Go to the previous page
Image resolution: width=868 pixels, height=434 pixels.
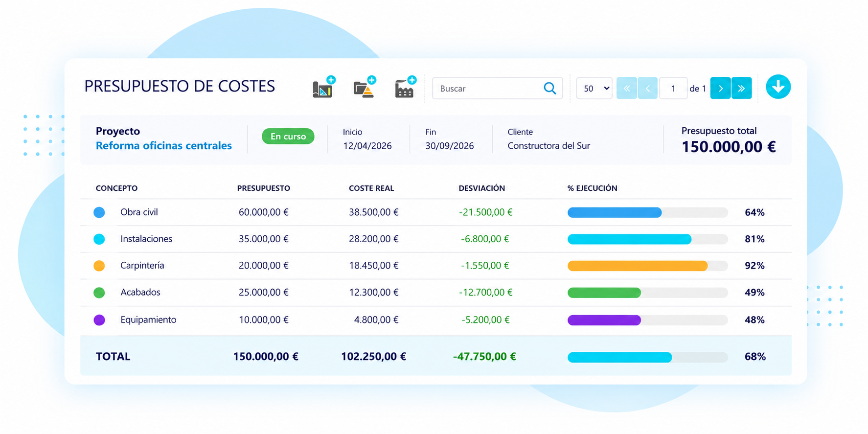coord(647,89)
